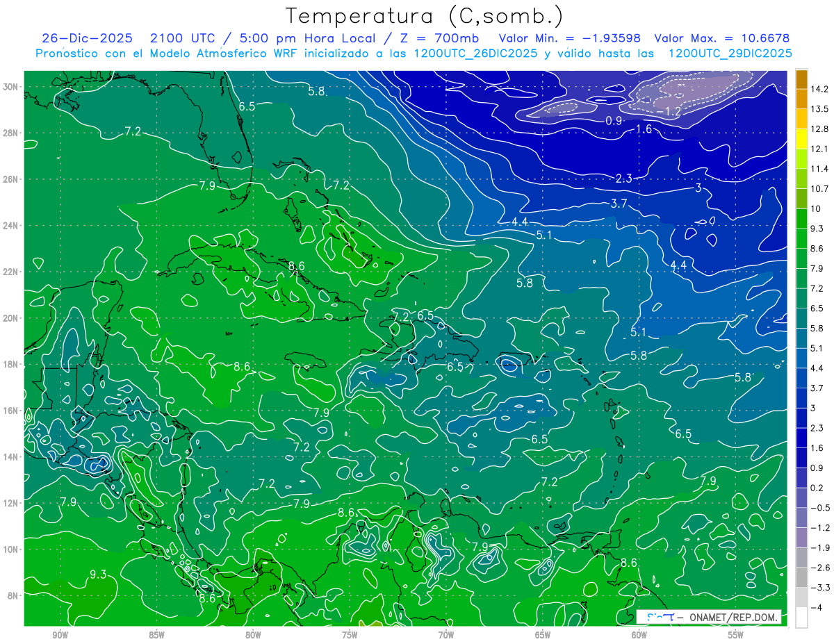Click the "Valor Min. = -1.93598" text
This screenshot has width=834, height=644.
pos(570,38)
